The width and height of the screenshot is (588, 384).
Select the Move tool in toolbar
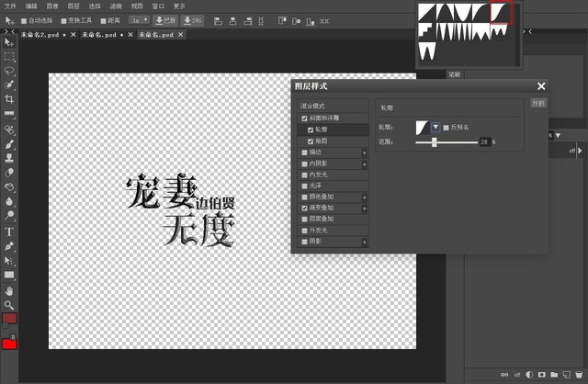9,42
